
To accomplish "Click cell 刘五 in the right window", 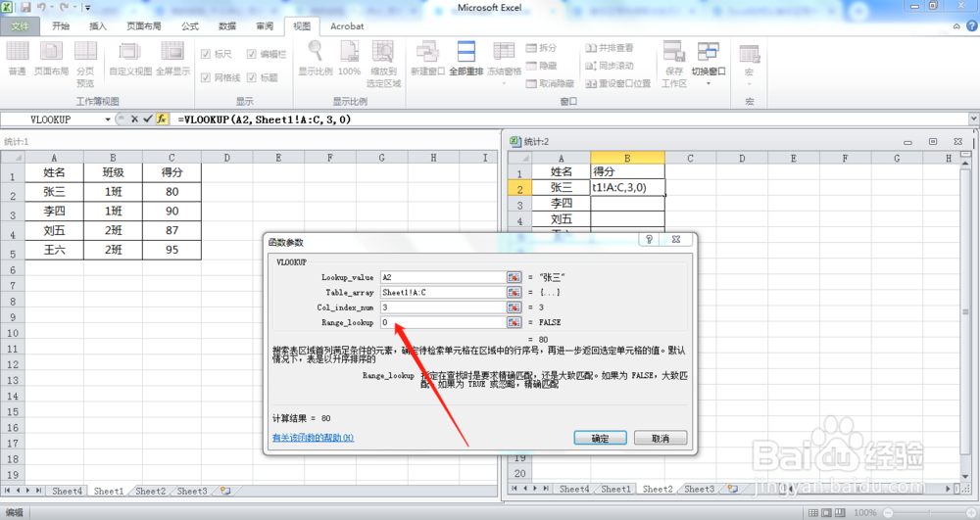I will pos(562,219).
